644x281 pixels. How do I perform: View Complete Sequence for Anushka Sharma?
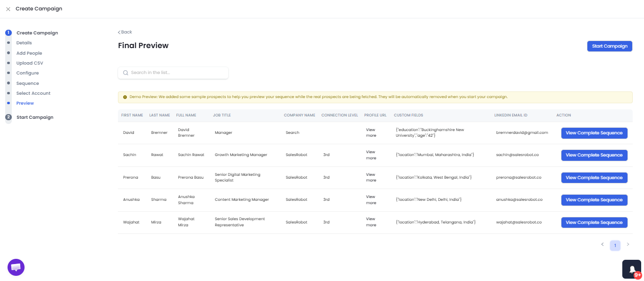[594, 200]
